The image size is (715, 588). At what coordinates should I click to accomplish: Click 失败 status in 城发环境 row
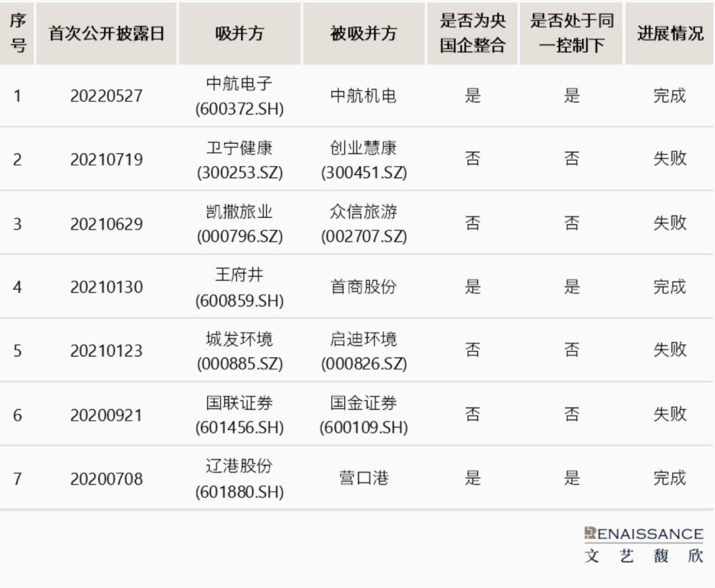669,350
